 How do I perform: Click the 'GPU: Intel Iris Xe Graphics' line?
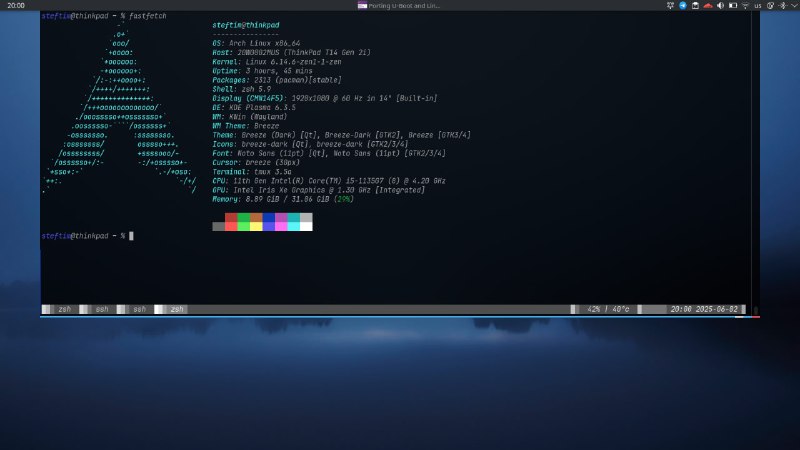coord(318,190)
